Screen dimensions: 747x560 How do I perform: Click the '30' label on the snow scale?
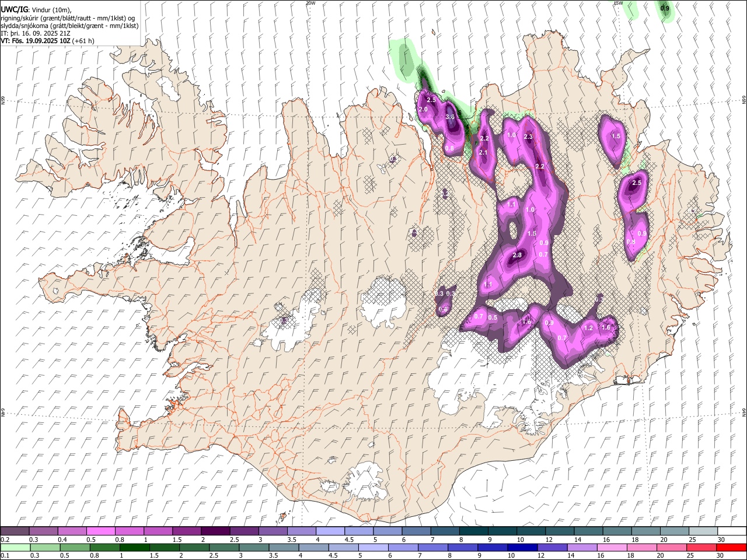(721, 540)
